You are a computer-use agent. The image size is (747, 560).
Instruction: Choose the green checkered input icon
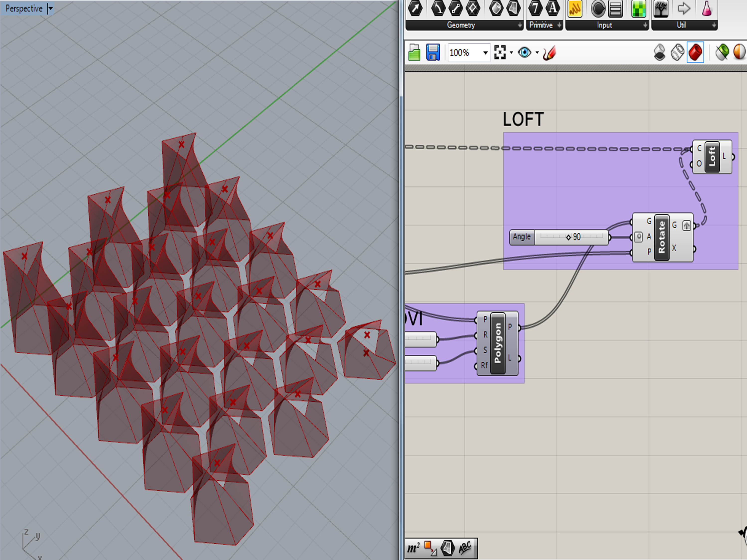click(639, 8)
